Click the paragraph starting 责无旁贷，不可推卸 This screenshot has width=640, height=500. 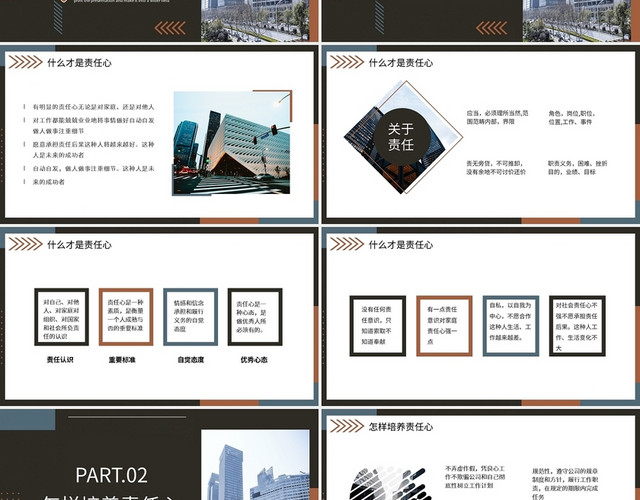[496, 167]
